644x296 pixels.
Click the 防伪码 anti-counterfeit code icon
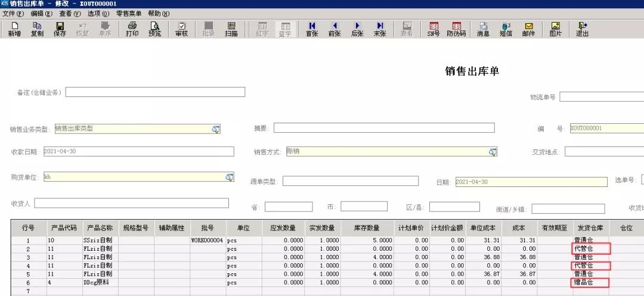click(457, 29)
